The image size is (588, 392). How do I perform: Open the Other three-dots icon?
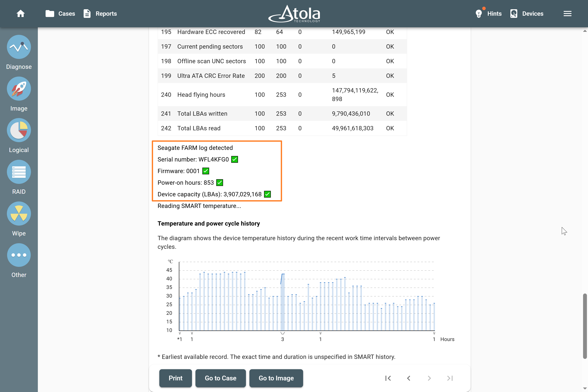[x=19, y=255]
